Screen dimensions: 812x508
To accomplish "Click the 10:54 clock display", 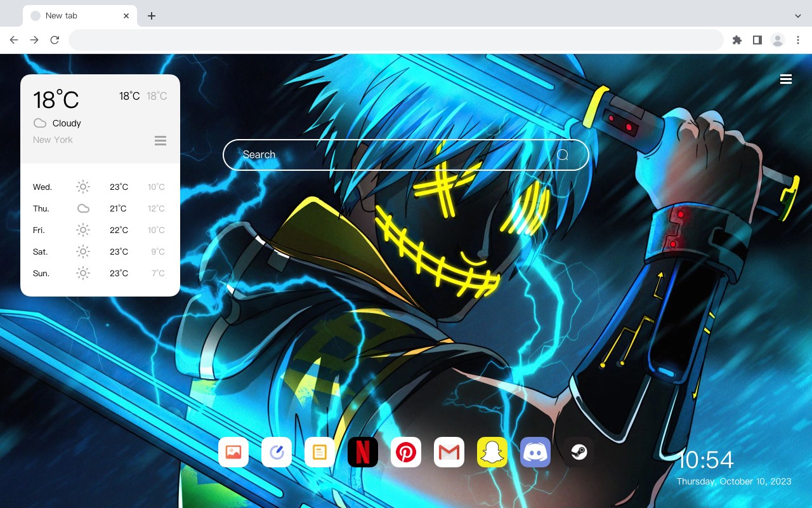I will (705, 460).
